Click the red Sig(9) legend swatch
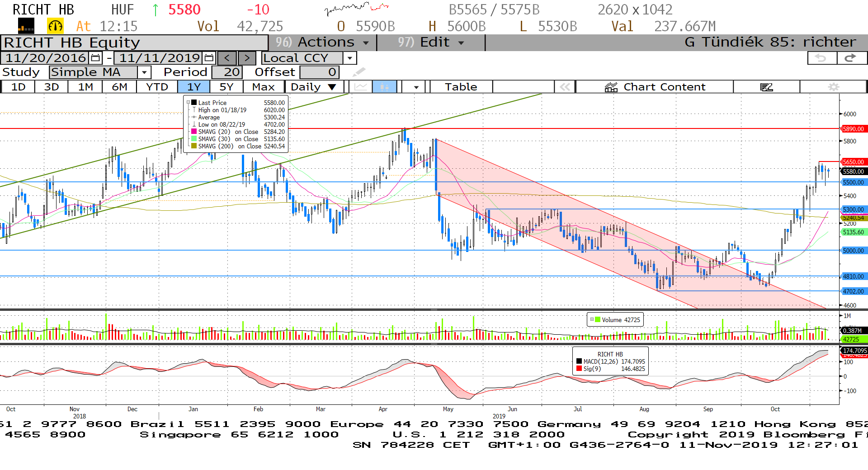This screenshot has height=470, width=868. 579,369
